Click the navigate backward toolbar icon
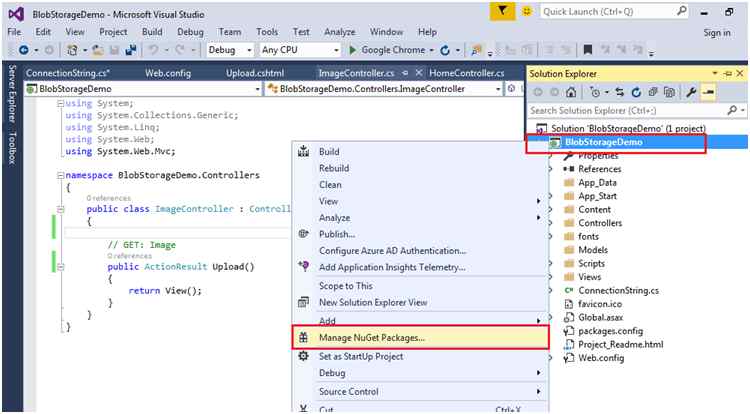750x414 pixels. click(x=23, y=50)
